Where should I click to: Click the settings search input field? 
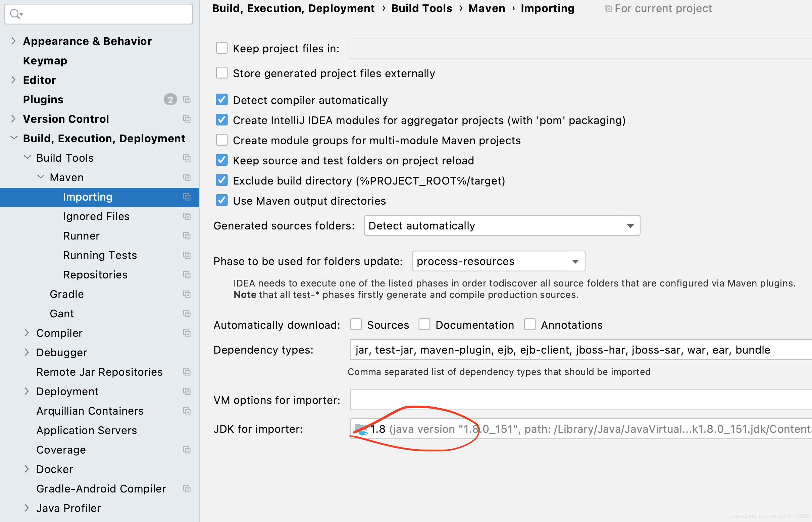(x=99, y=14)
